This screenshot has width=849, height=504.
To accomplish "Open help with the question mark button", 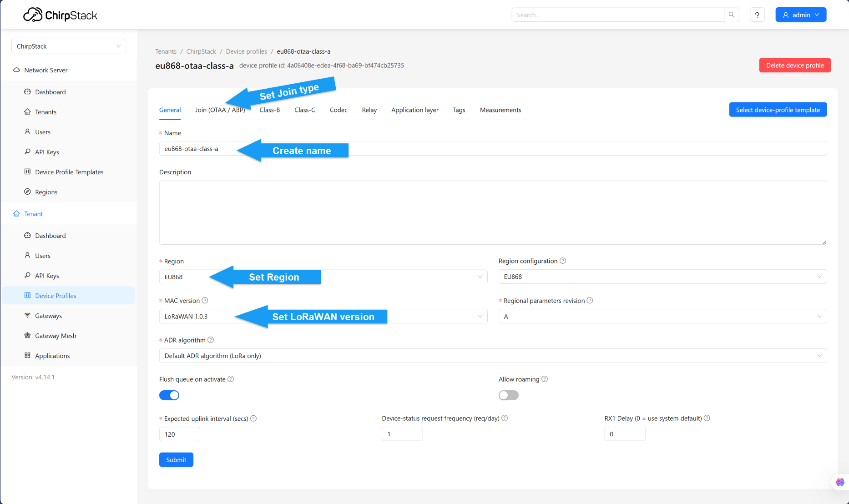I will point(757,15).
